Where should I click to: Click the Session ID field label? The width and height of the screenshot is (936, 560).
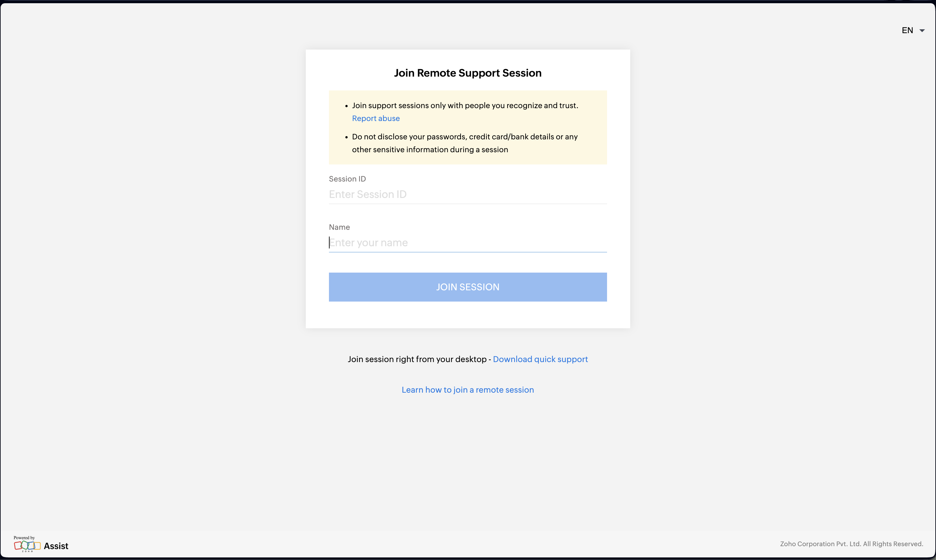click(x=347, y=179)
